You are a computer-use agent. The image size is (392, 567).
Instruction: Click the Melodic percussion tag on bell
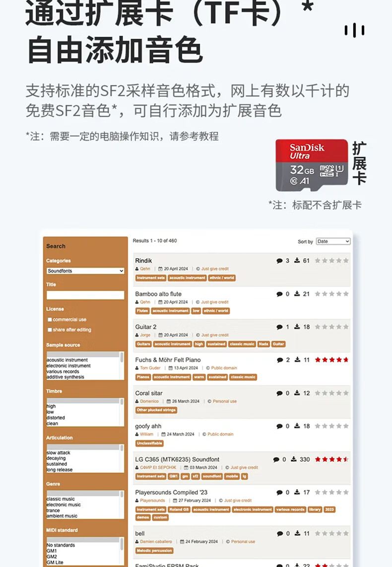click(154, 550)
